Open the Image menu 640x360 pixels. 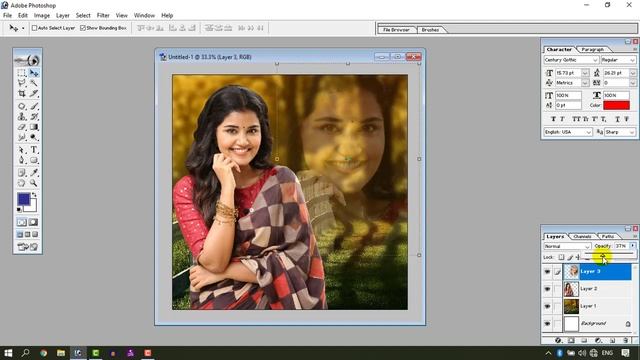[x=42, y=16]
